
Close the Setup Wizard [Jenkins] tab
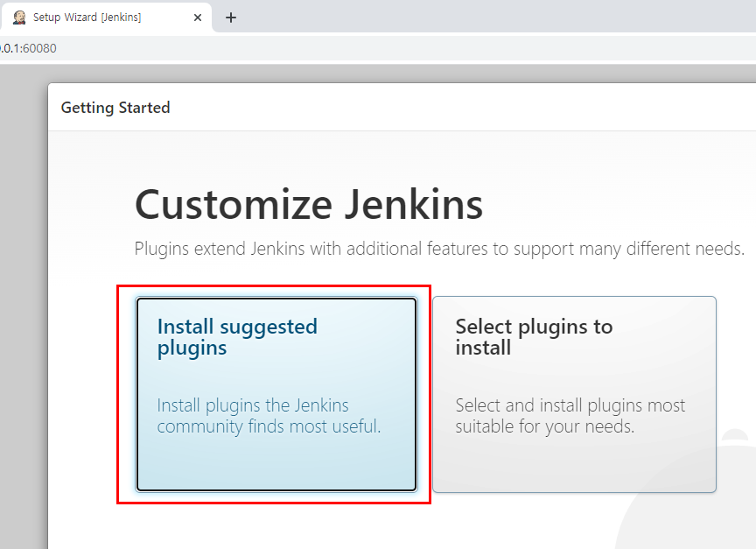pos(198,18)
